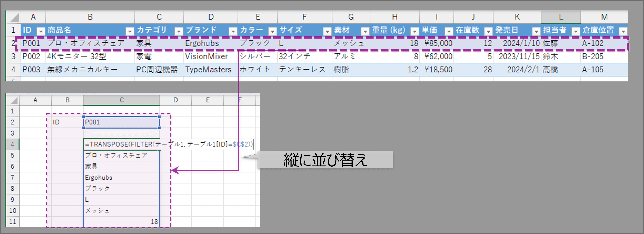This screenshot has width=644, height=234.
Task: Open the 重量 (kg) column filter dropdown
Action: [415, 31]
